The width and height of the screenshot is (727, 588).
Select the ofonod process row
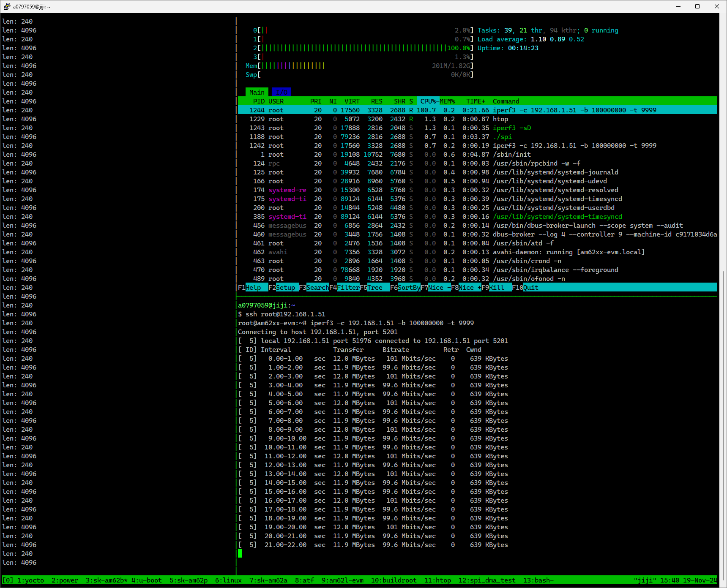pos(478,279)
